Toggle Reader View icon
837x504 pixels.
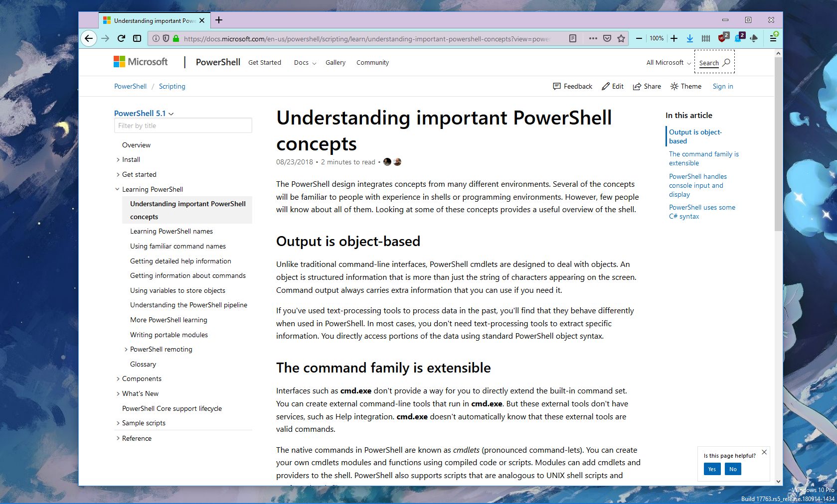573,38
